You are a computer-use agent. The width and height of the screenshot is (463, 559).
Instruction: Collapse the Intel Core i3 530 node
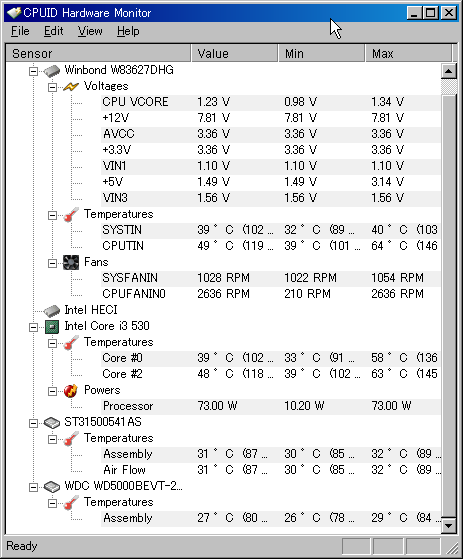click(33, 327)
